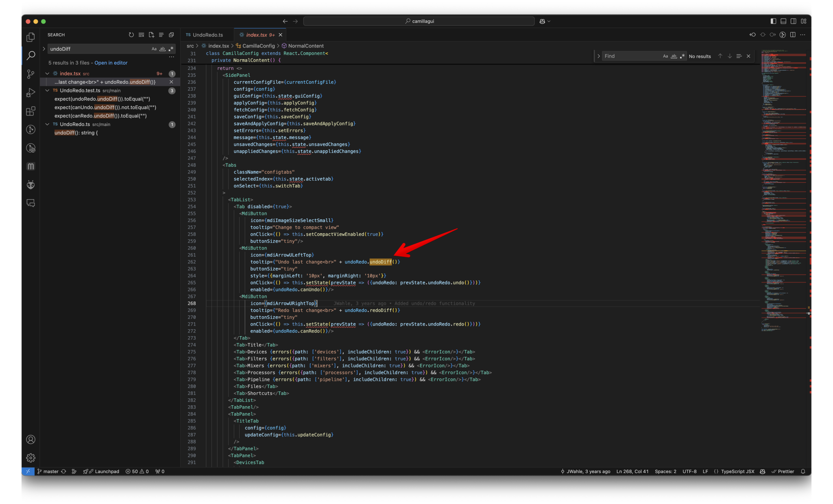This screenshot has width=833, height=504.
Task: Split the editor to the right
Action: point(793,35)
